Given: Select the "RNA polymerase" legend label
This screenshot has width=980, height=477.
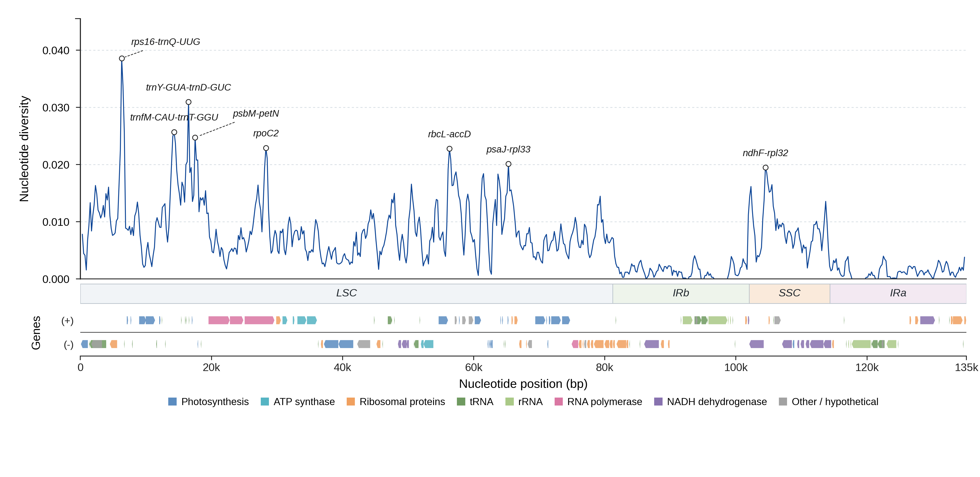Looking at the screenshot, I should [x=605, y=402].
